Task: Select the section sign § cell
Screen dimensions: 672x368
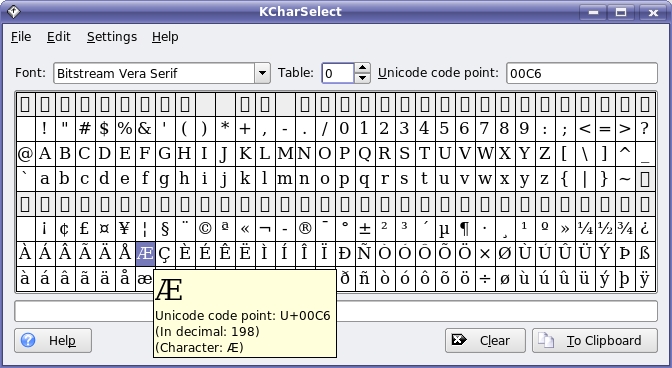Action: (165, 228)
